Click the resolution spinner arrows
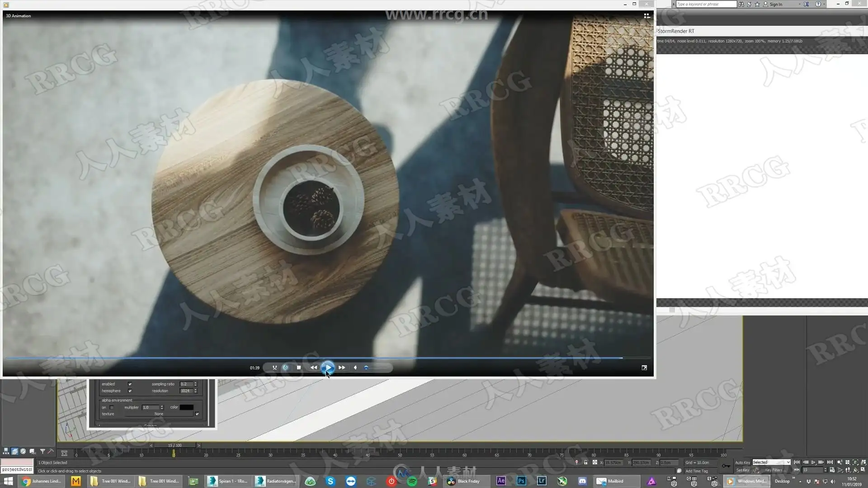 [x=196, y=391]
